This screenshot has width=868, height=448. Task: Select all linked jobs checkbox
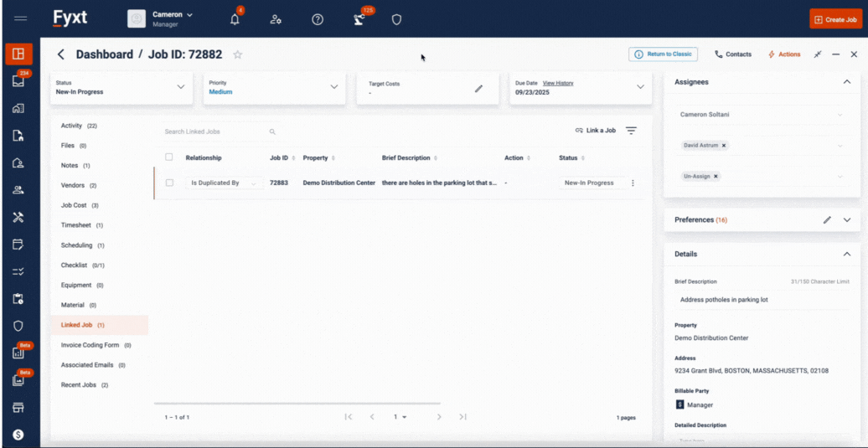169,157
